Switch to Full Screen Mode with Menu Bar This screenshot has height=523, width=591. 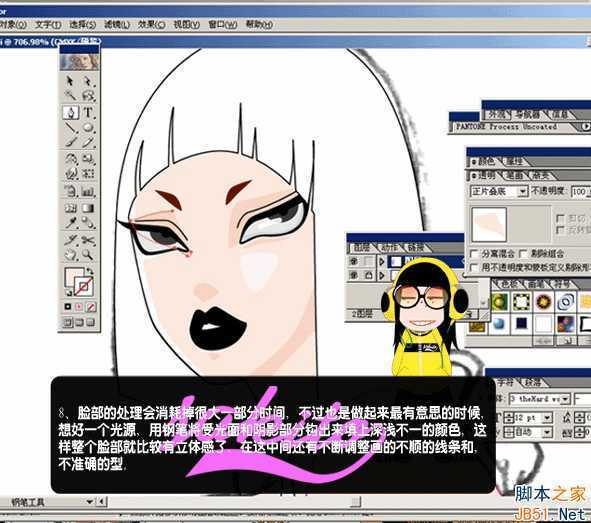tap(79, 322)
